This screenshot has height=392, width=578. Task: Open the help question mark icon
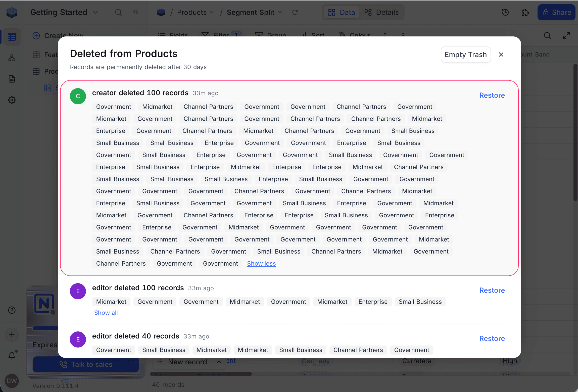12,310
